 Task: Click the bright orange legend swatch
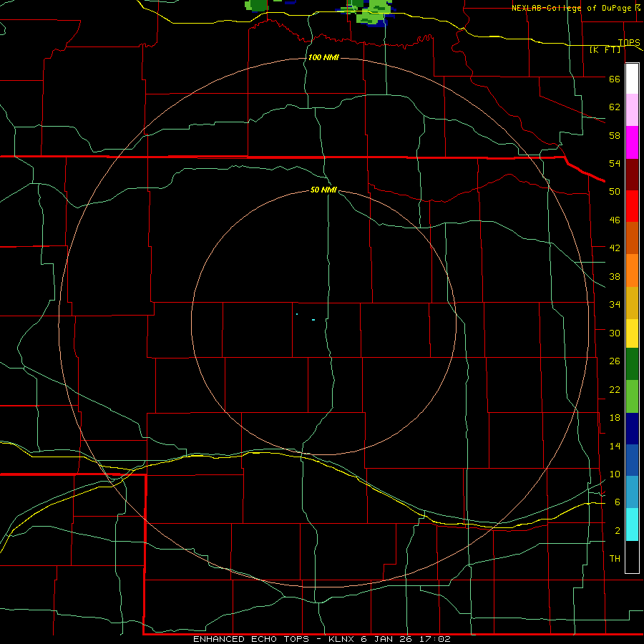[x=632, y=270]
